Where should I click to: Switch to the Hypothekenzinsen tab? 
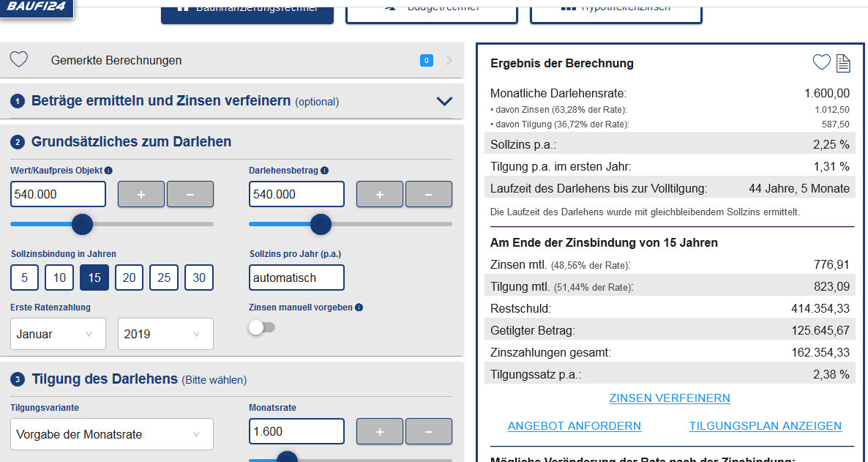pyautogui.click(x=616, y=10)
